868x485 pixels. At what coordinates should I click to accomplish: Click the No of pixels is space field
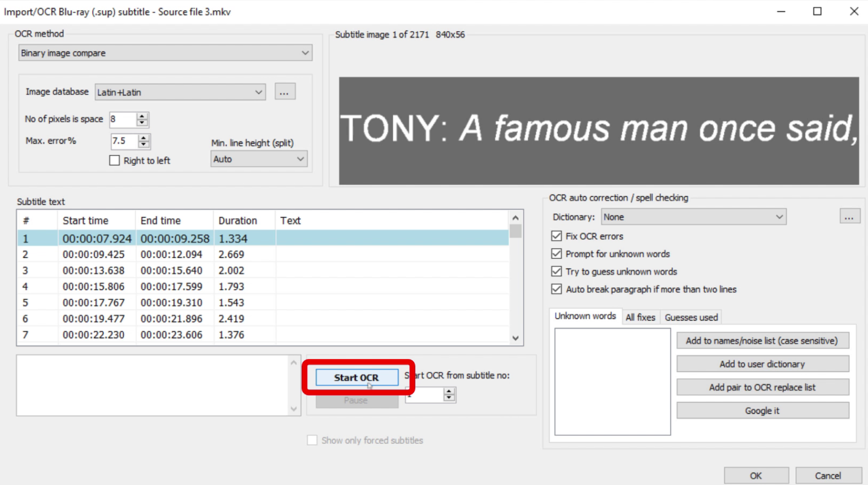[x=123, y=119]
